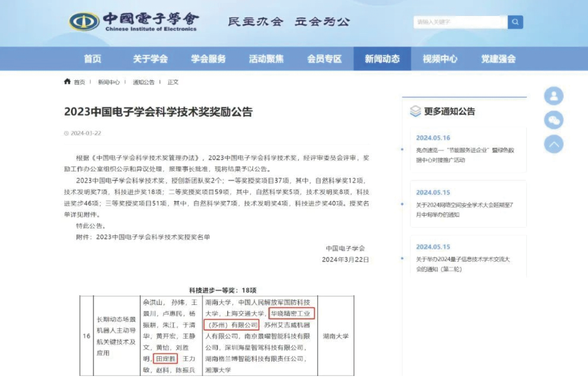Open the 视频中心 menu item
588x381 pixels.
point(440,59)
